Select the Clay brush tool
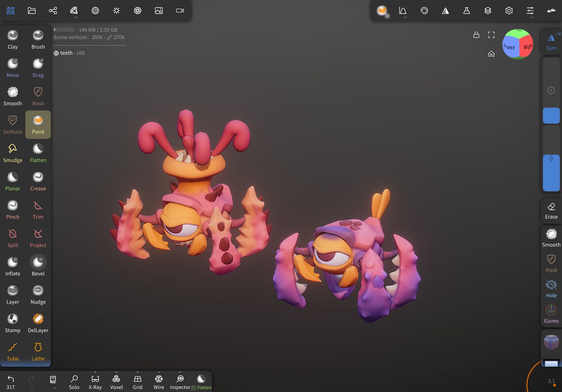The width and height of the screenshot is (562, 392). [13, 39]
